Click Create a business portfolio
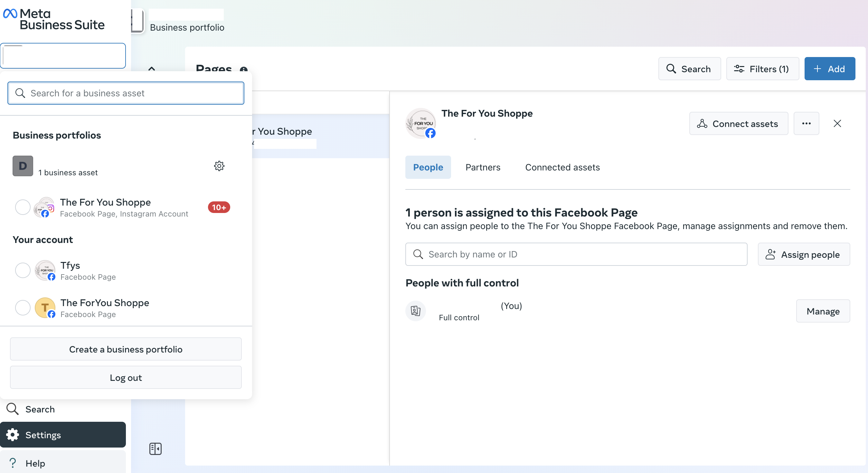The width and height of the screenshot is (868, 473). pyautogui.click(x=126, y=349)
